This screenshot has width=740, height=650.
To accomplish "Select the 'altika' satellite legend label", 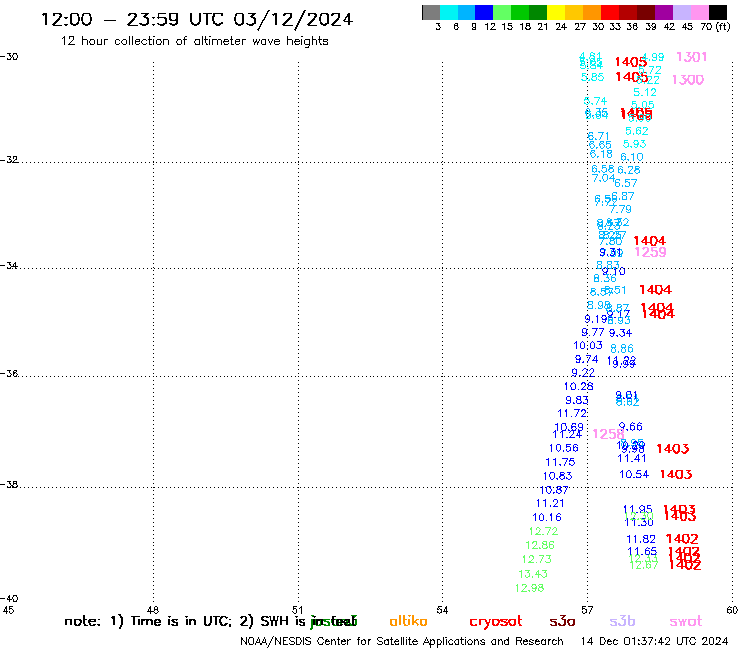I will [408, 621].
